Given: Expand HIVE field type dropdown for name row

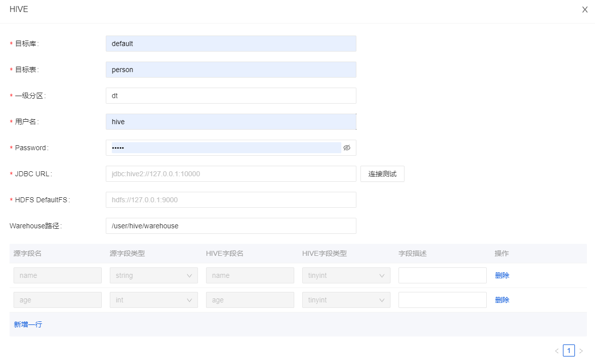Looking at the screenshot, I should 346,275.
